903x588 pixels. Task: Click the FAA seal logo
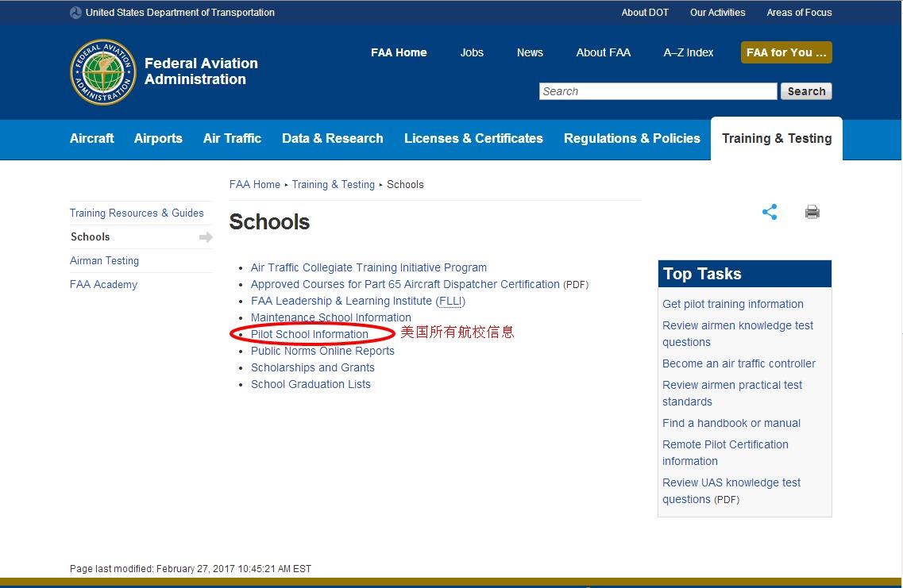(103, 72)
